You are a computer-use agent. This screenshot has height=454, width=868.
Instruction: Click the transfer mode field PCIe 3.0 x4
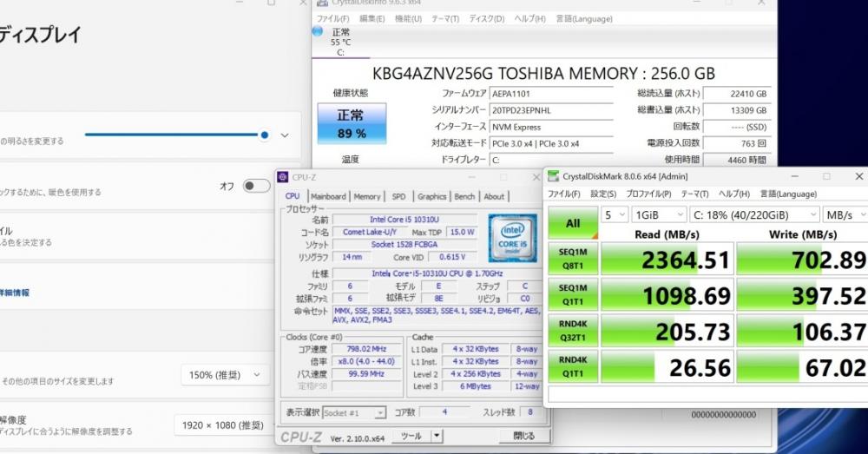551,143
